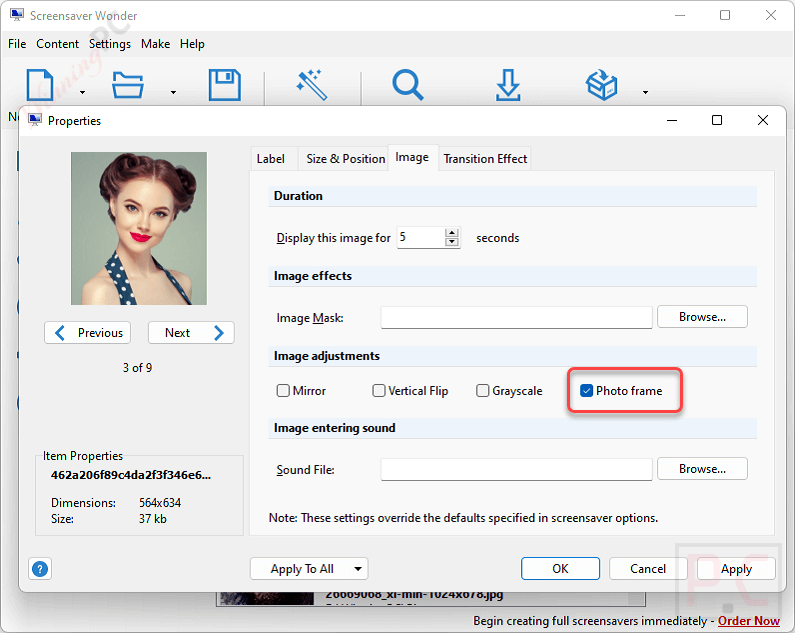Decrease the display seconds with down arrow

click(451, 242)
